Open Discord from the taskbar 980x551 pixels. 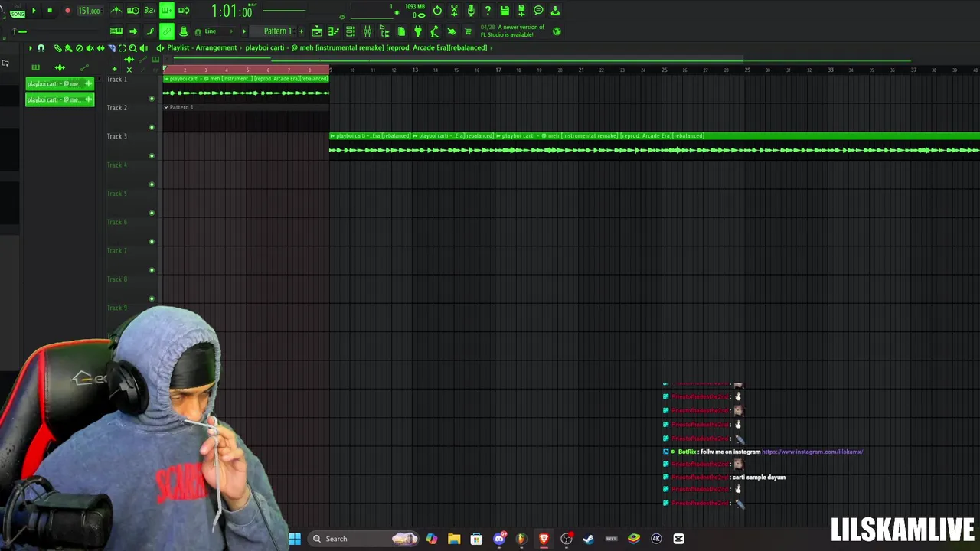point(499,539)
